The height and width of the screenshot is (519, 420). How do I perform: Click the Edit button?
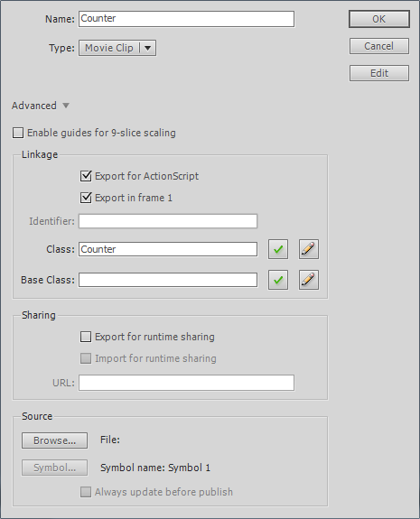pos(379,73)
